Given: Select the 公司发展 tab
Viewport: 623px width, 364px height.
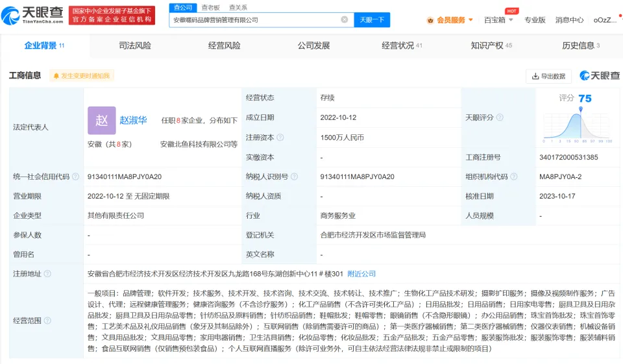Looking at the screenshot, I should coord(313,45).
